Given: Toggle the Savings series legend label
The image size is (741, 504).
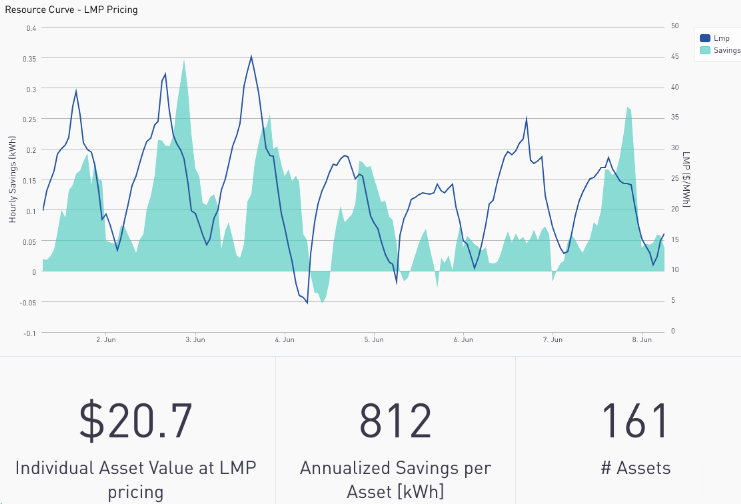Looking at the screenshot, I should point(726,48).
